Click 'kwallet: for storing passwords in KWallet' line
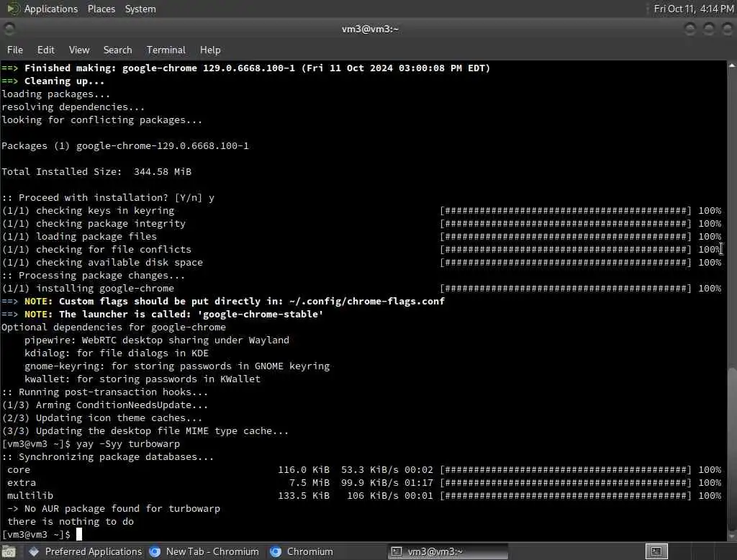737x560 pixels. [143, 379]
